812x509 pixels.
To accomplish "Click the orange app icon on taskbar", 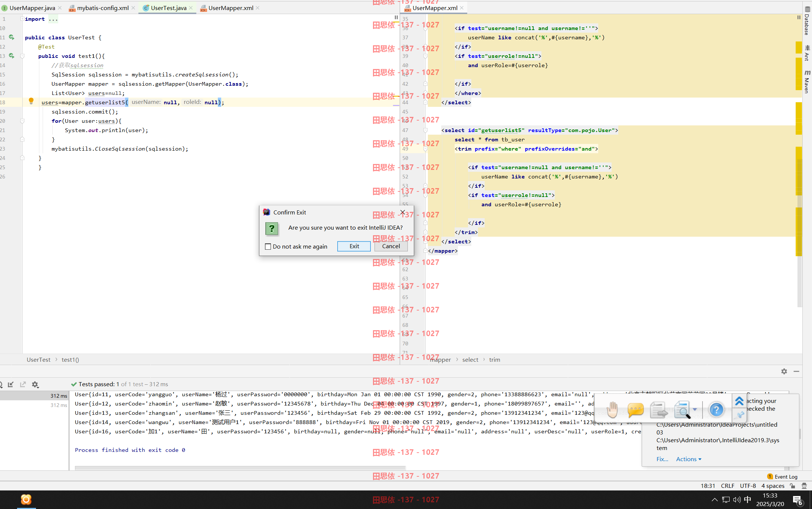I will pos(26,499).
